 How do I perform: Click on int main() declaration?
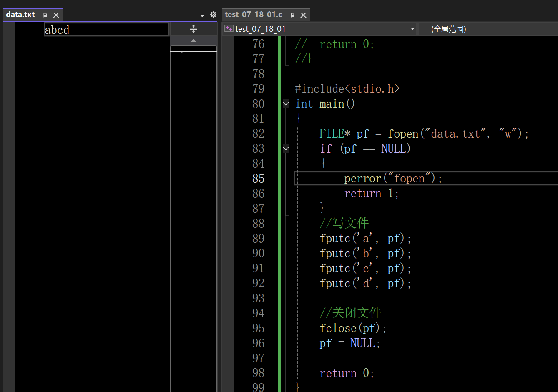[325, 104]
